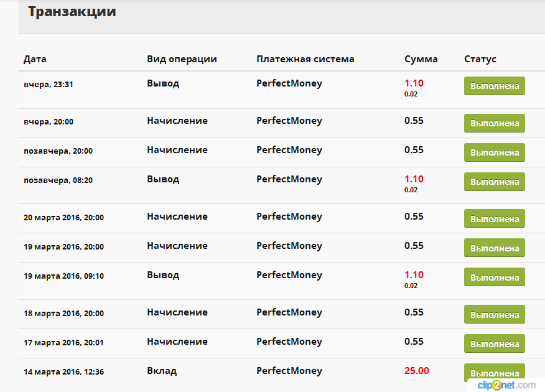545x392 pixels.
Task: Click the Транзакции page heading
Action: point(72,11)
